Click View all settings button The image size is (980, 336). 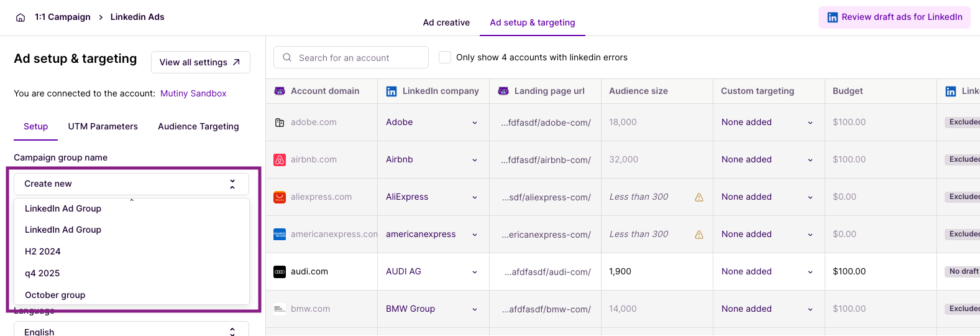[201, 62]
